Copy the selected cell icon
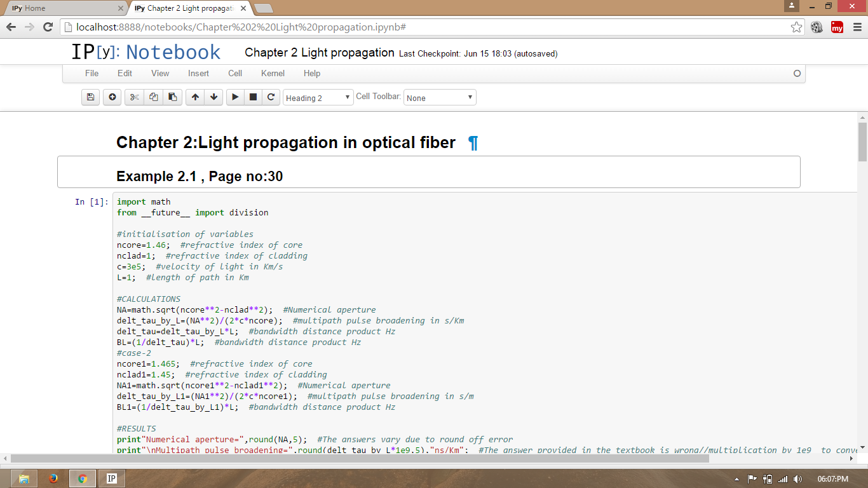This screenshot has height=488, width=868. coord(153,97)
